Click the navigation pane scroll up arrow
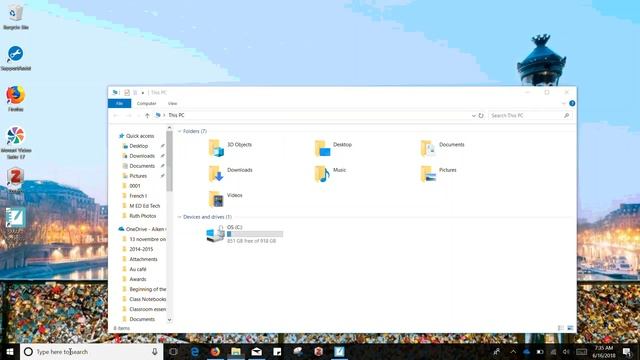640x360 pixels. (x=169, y=128)
